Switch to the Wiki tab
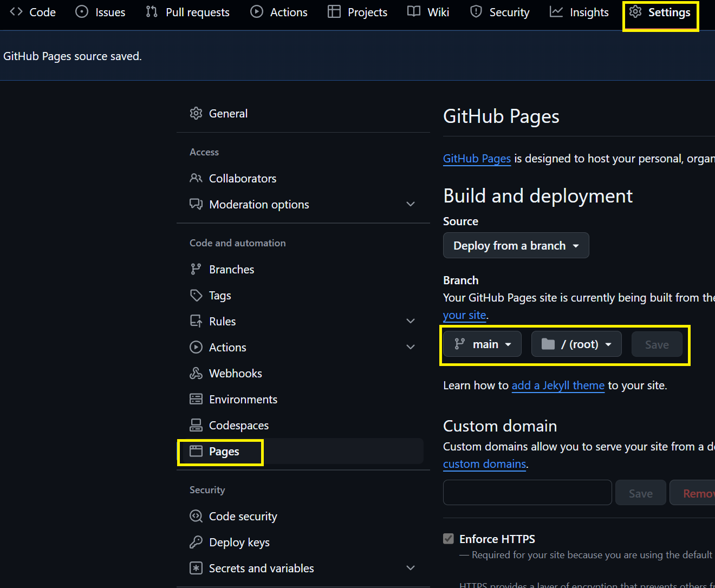Screen dimensions: 715x588 [x=428, y=12]
